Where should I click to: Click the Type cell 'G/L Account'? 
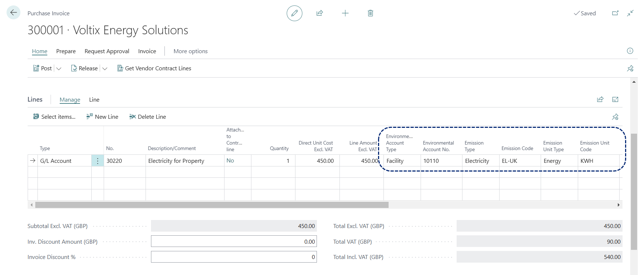tap(64, 161)
